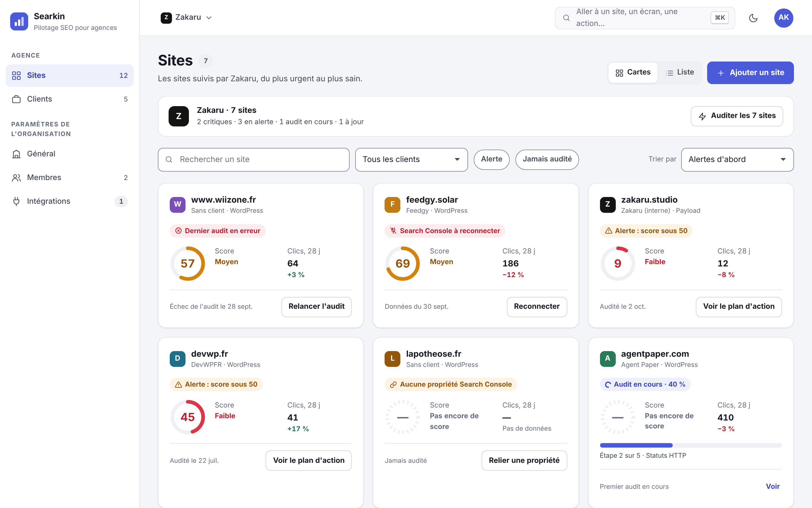Screen dimensions: 812x508
Task: Open zakaru.studio site title
Action: click(x=649, y=200)
